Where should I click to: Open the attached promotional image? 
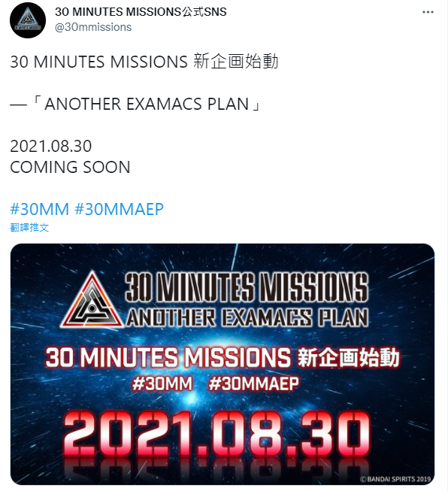[x=222, y=364]
